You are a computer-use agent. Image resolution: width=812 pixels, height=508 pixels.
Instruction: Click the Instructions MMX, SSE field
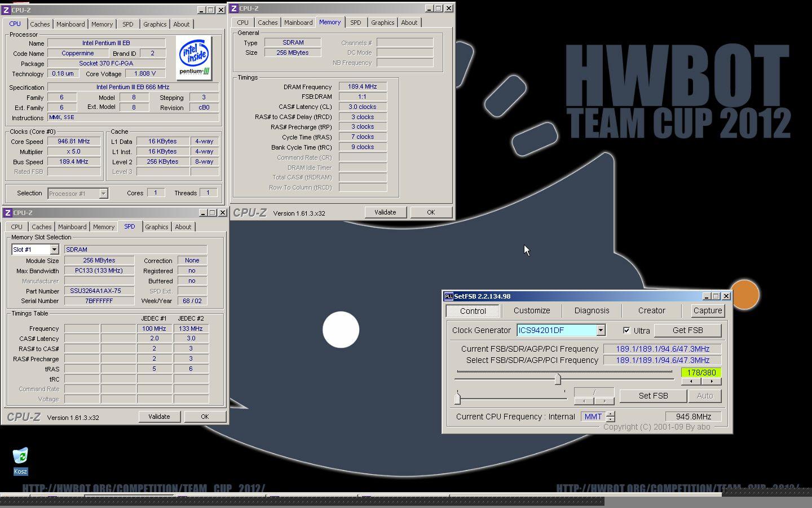point(133,117)
